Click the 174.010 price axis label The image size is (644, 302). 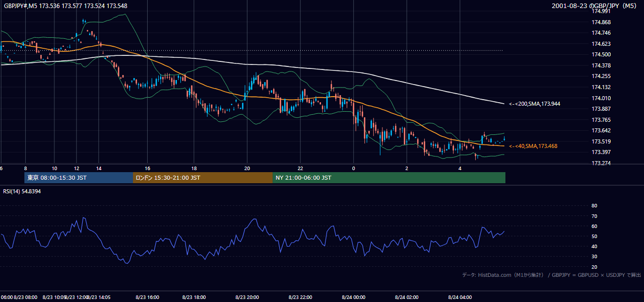coord(601,98)
